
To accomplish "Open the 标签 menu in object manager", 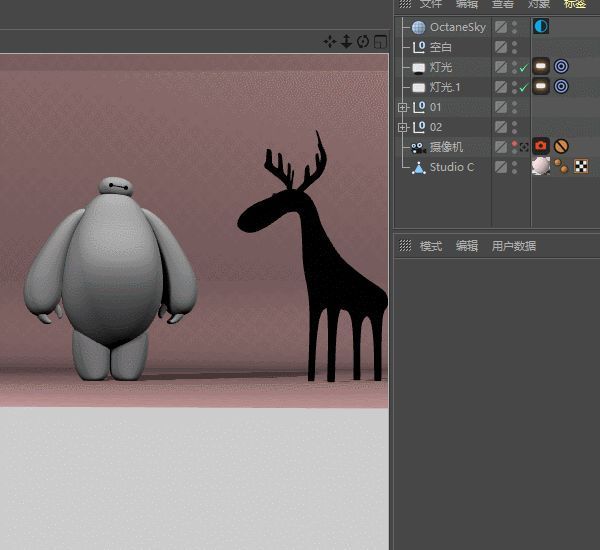I will coord(575,4).
